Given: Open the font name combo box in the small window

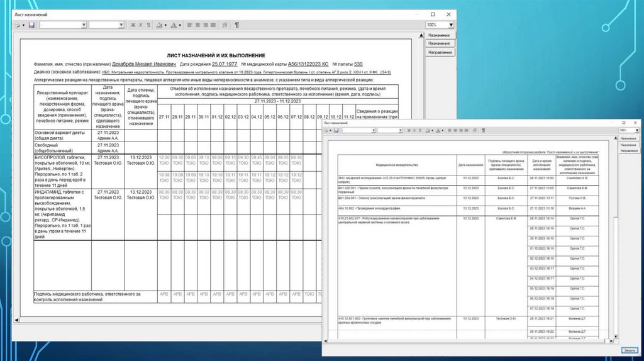Looking at the screenshot, I should (x=359, y=131).
